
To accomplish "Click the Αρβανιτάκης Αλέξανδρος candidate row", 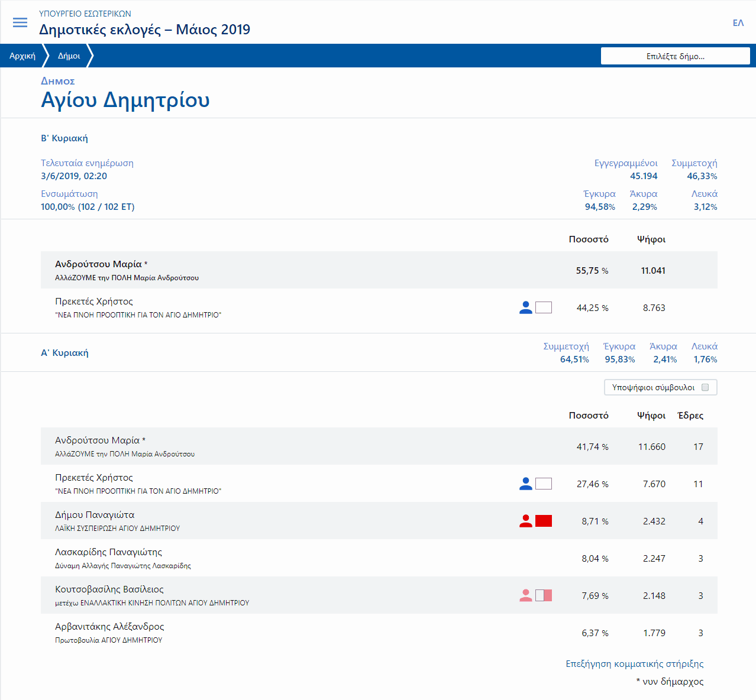I will pos(379,633).
